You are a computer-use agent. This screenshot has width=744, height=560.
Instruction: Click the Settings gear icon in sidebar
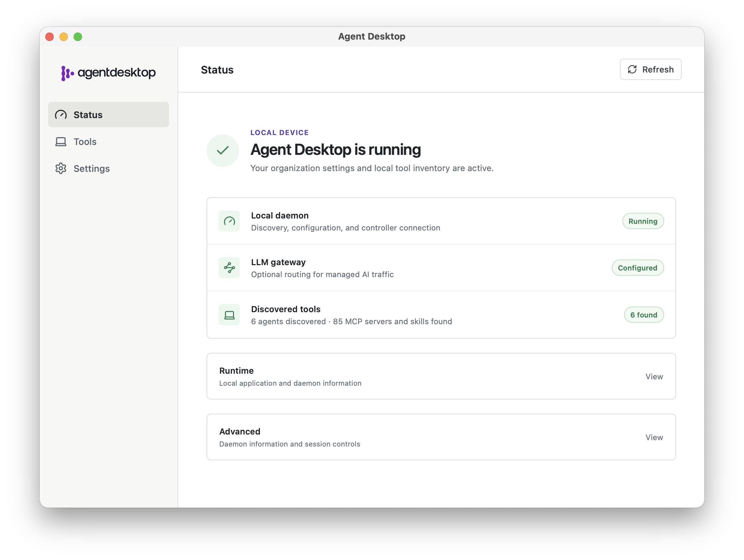coord(61,169)
